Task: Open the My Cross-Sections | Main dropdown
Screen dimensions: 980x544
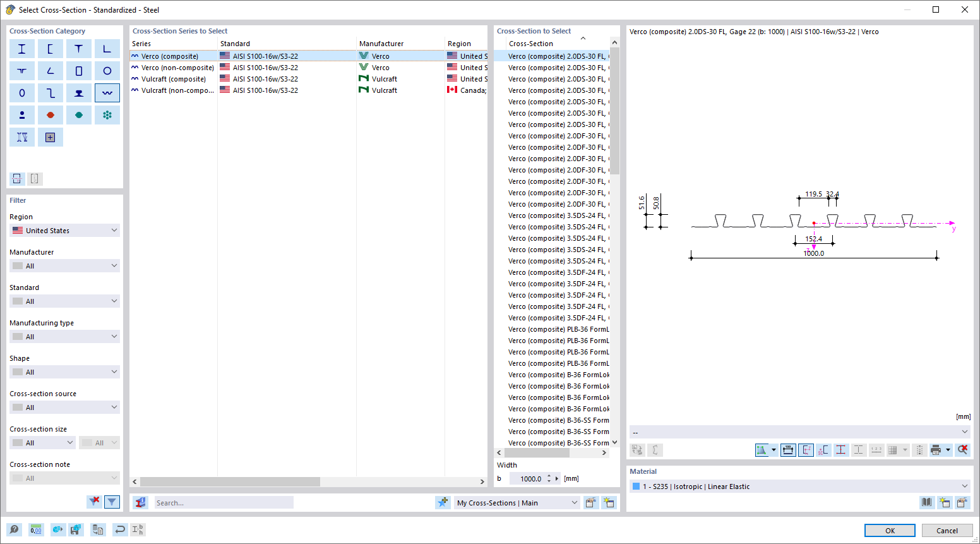Action: (x=517, y=503)
